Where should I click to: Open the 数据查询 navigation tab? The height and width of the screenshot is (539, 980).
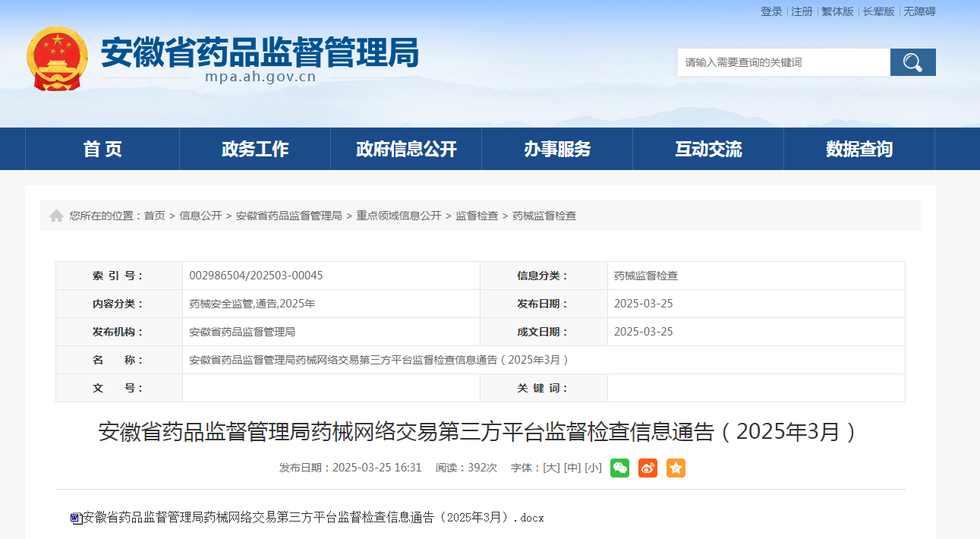(859, 149)
